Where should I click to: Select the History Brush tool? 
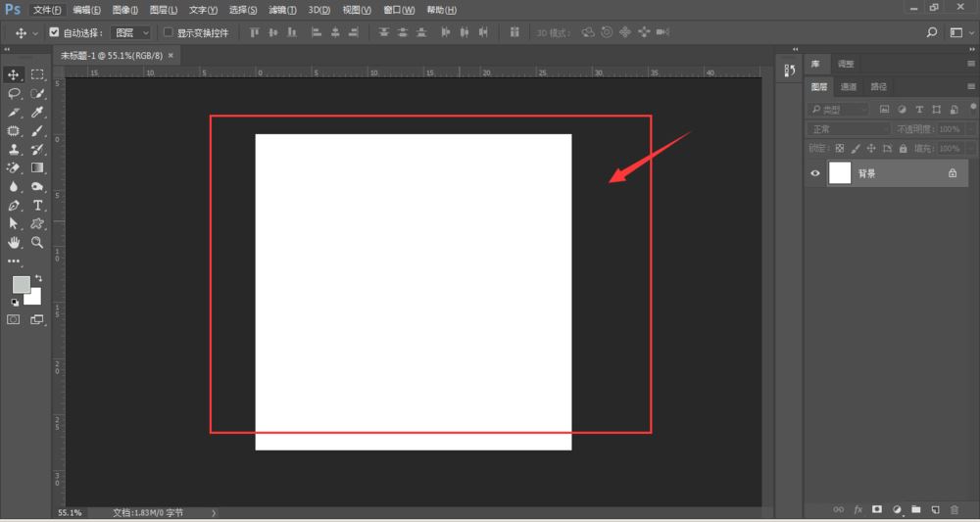pos(37,150)
